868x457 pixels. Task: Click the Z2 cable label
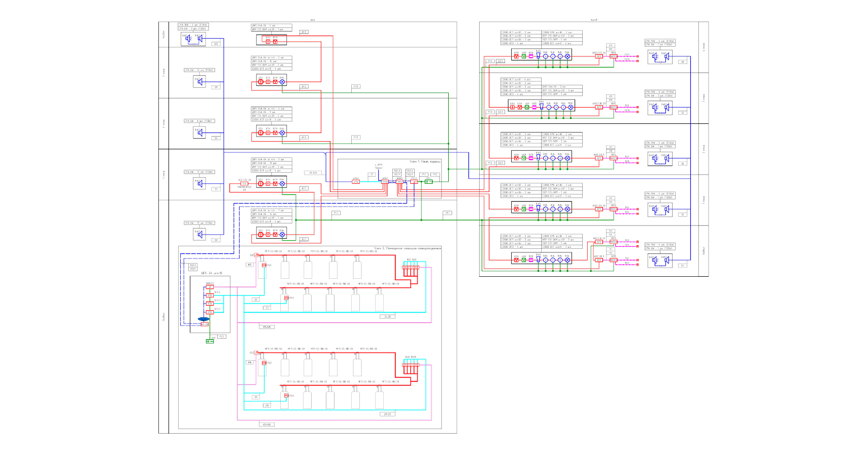pos(256,300)
